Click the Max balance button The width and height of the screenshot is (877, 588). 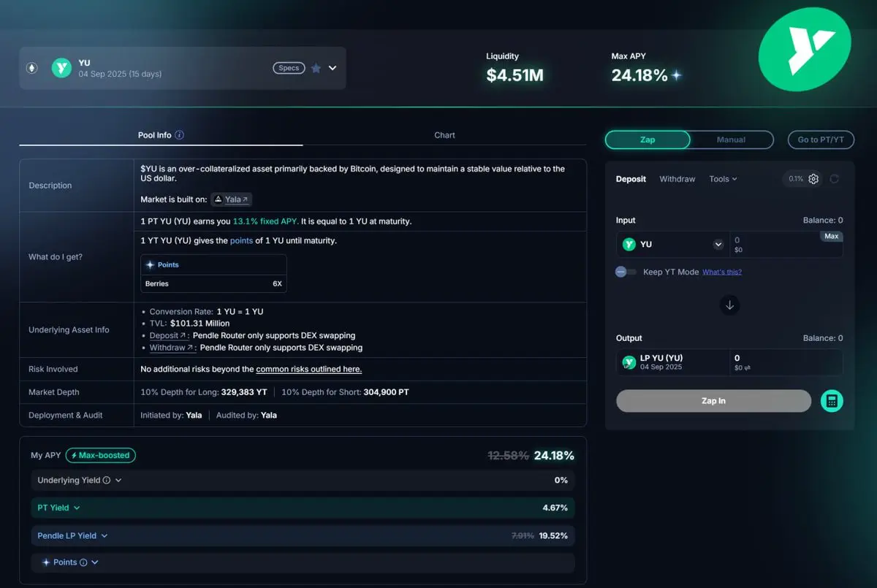[x=832, y=236]
